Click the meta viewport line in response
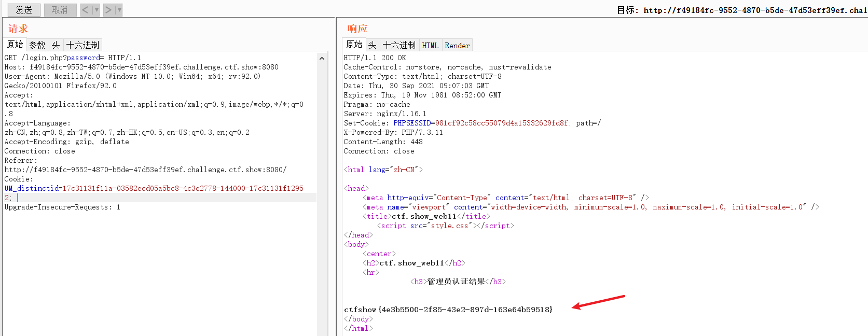This screenshot has width=868, height=336. (x=591, y=207)
